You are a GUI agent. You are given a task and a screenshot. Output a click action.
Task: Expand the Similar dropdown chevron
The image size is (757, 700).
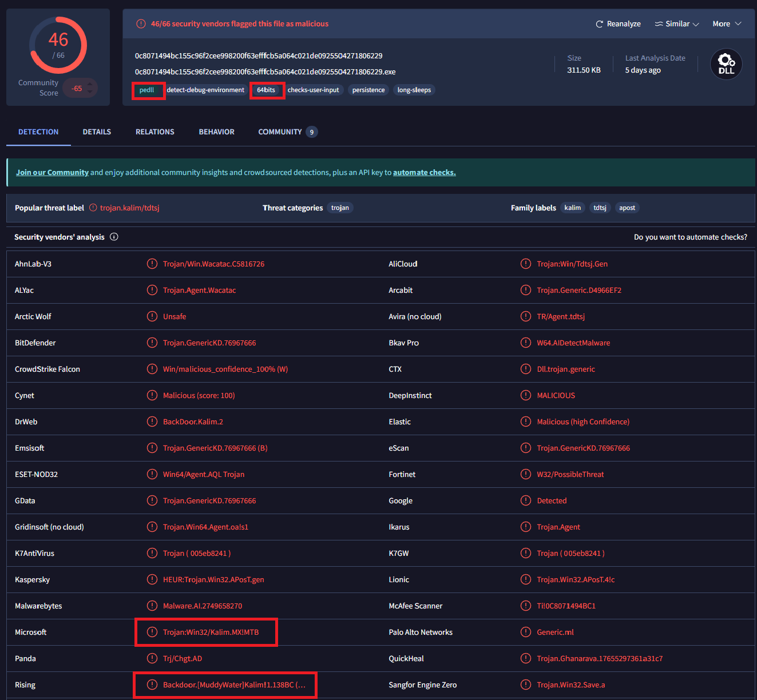696,24
